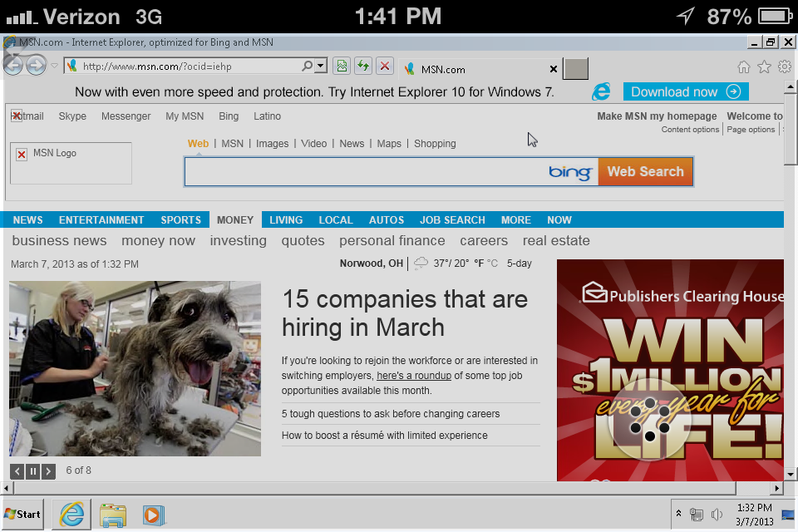Click the orange Web Search button
Viewport: 798px width, 532px height.
pos(645,171)
